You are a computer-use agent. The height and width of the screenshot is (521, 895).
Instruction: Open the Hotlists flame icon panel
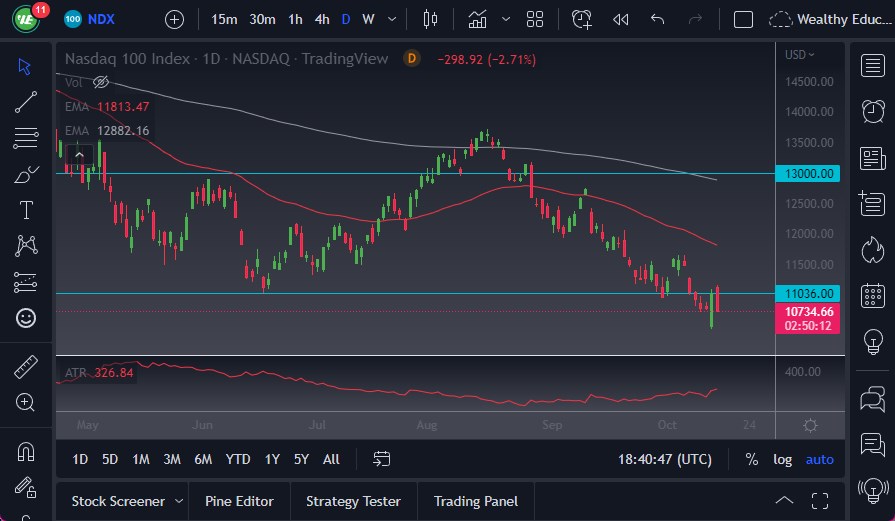point(872,246)
